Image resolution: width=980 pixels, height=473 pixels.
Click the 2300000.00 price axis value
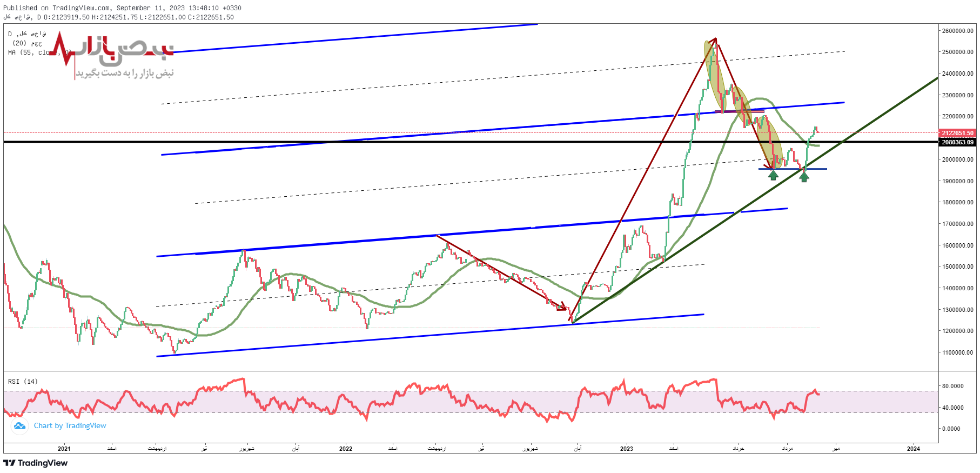click(x=958, y=95)
